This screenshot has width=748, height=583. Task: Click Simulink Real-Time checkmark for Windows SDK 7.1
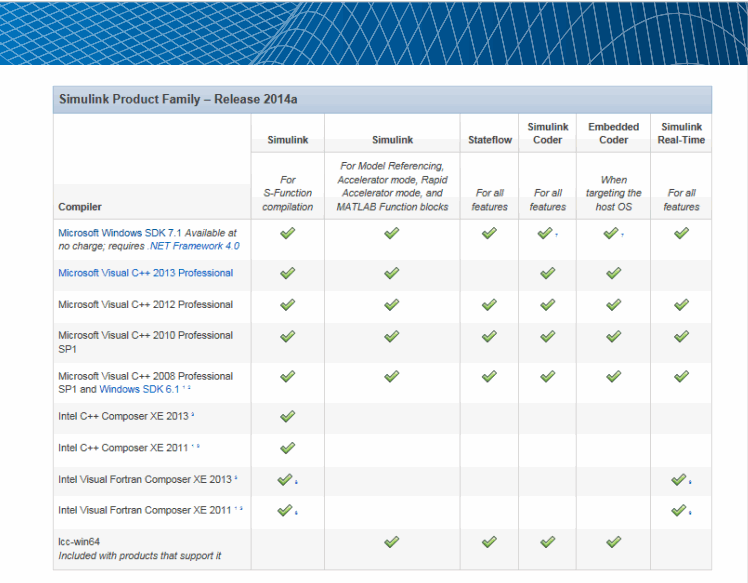click(681, 233)
